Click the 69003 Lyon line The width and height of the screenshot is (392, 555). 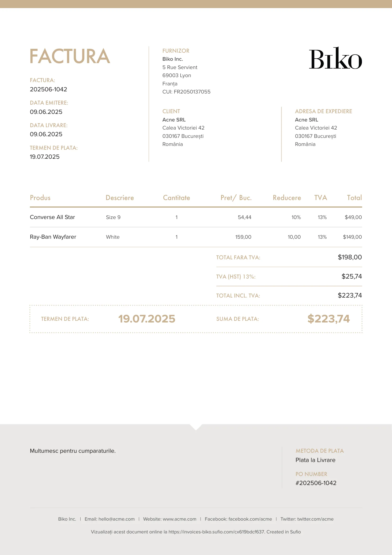click(x=177, y=75)
